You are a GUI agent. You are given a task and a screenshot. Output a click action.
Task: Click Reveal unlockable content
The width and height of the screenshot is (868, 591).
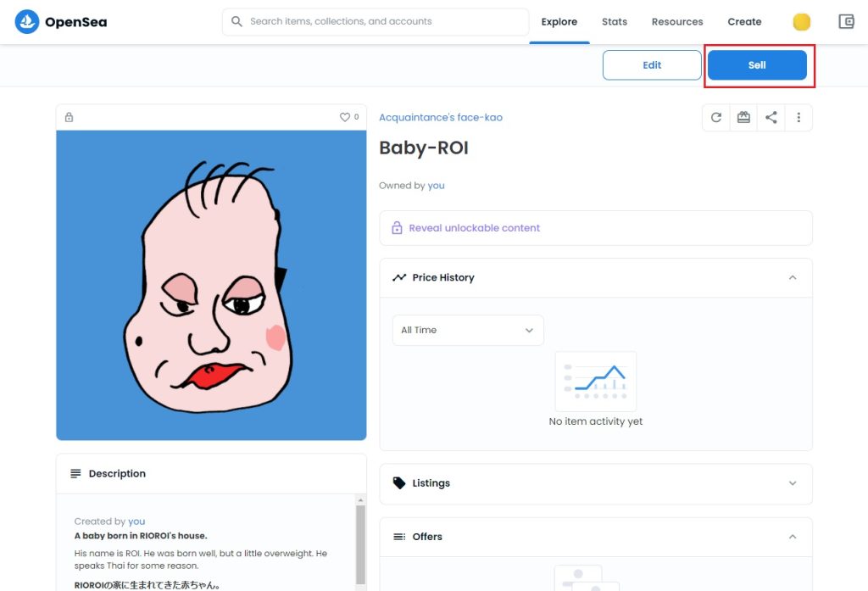click(x=474, y=227)
